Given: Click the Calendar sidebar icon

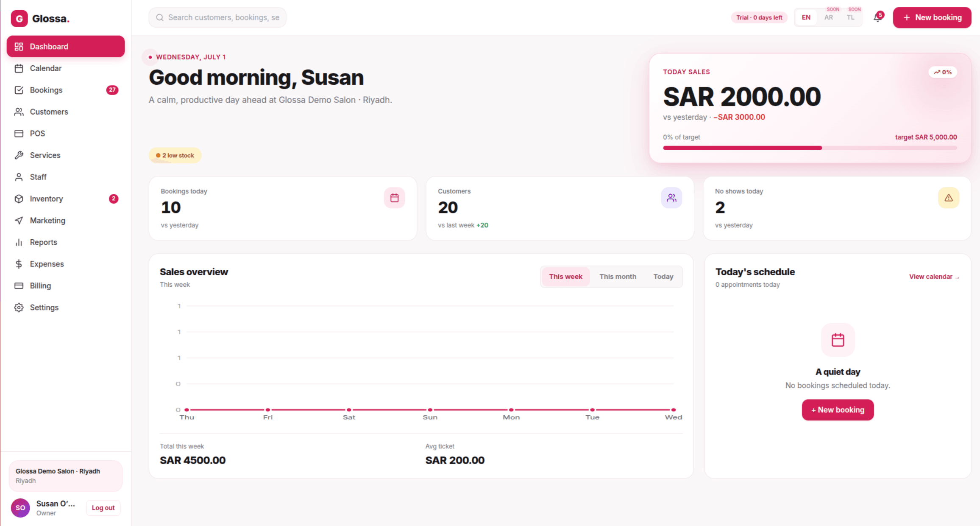Looking at the screenshot, I should pos(19,68).
